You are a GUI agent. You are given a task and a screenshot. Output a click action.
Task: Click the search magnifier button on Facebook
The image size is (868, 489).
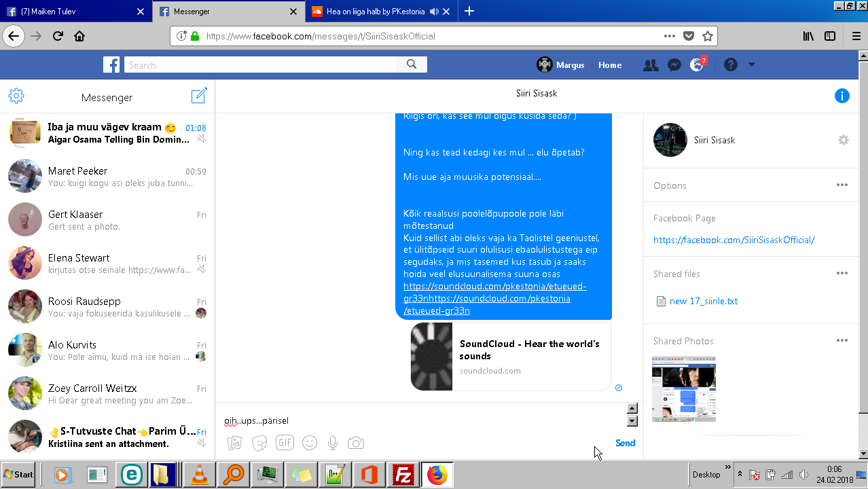coord(412,65)
